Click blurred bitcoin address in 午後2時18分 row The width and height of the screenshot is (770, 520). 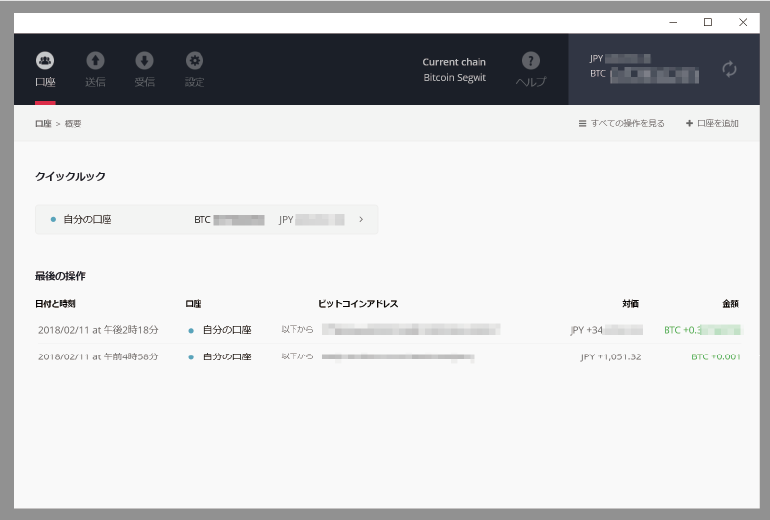[x=411, y=329]
